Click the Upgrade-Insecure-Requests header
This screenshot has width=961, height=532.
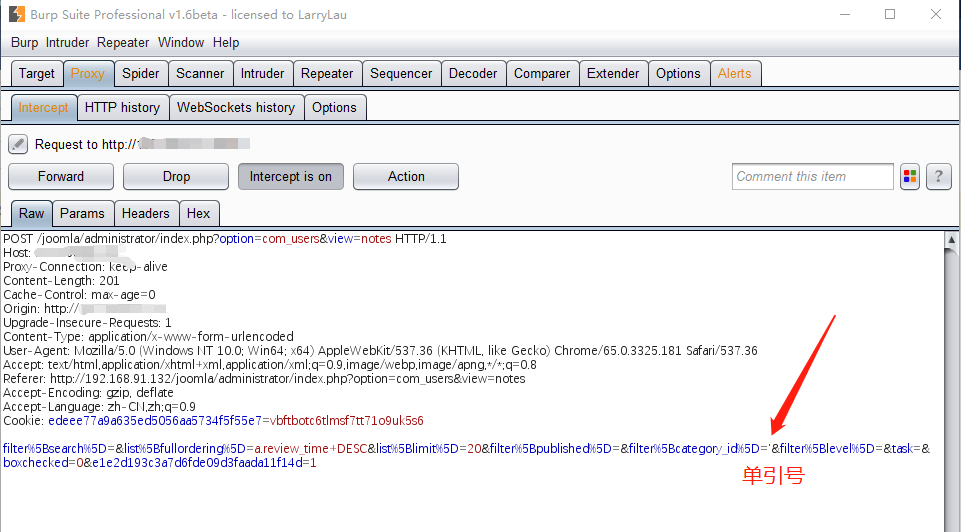[x=87, y=323]
